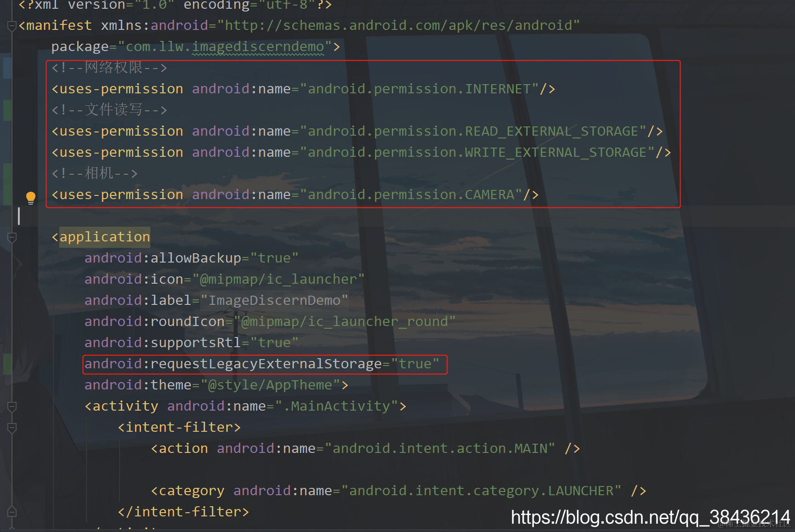Click the @mipmap/ic_launcher icon value
The image size is (795, 532).
point(278,279)
